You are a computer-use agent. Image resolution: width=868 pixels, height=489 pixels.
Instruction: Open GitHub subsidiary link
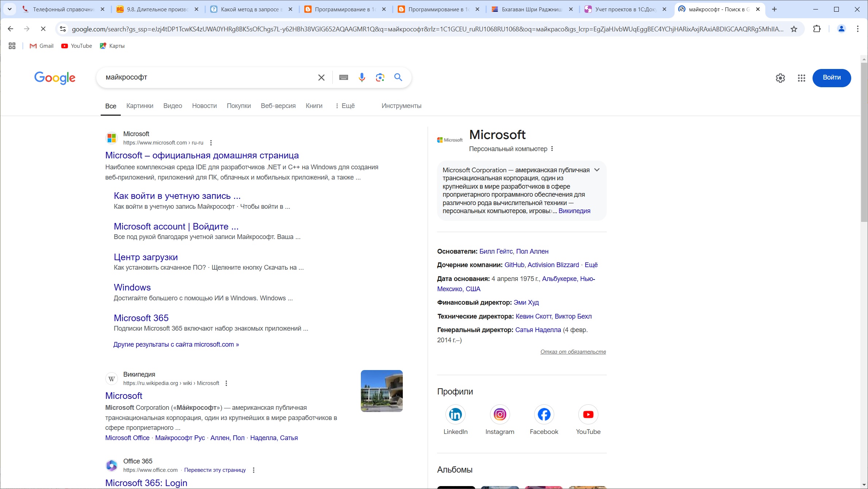pos(514,265)
